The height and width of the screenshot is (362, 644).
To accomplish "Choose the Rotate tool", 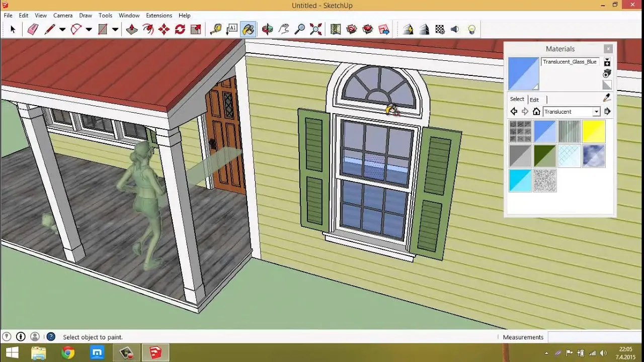I will pos(180,30).
